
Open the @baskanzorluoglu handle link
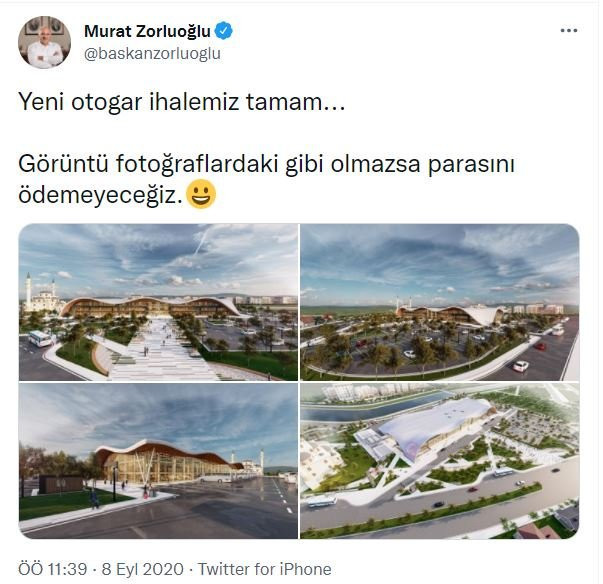tap(152, 54)
